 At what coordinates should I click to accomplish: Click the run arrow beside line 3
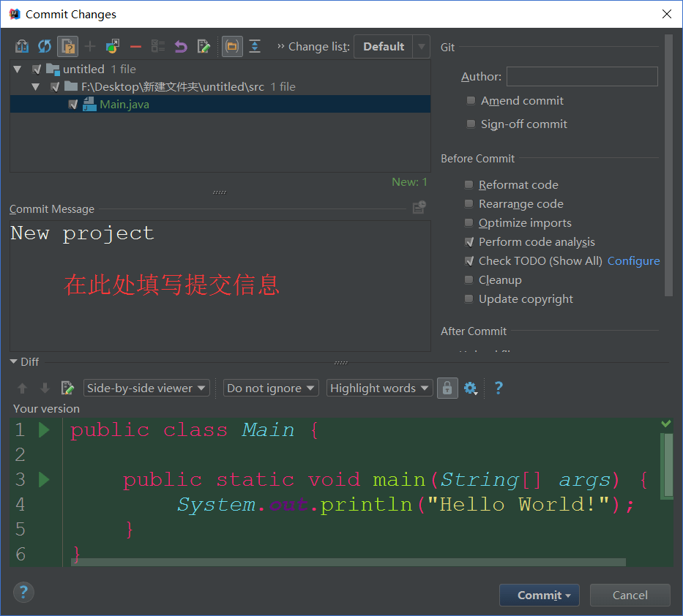click(44, 480)
